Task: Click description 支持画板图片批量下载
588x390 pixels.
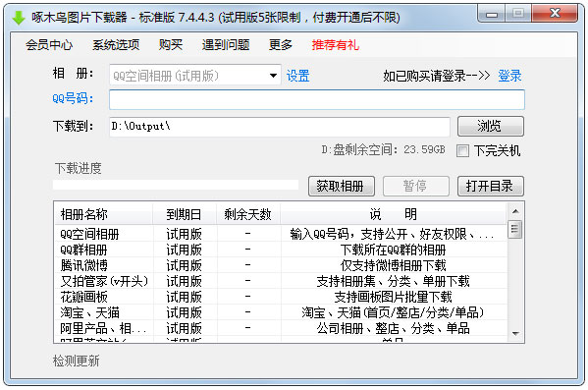Action: click(393, 297)
